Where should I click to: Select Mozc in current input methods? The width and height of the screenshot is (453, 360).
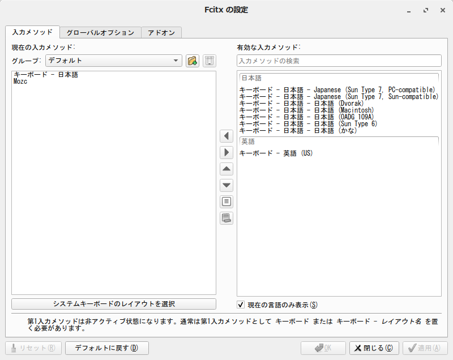tap(114, 81)
